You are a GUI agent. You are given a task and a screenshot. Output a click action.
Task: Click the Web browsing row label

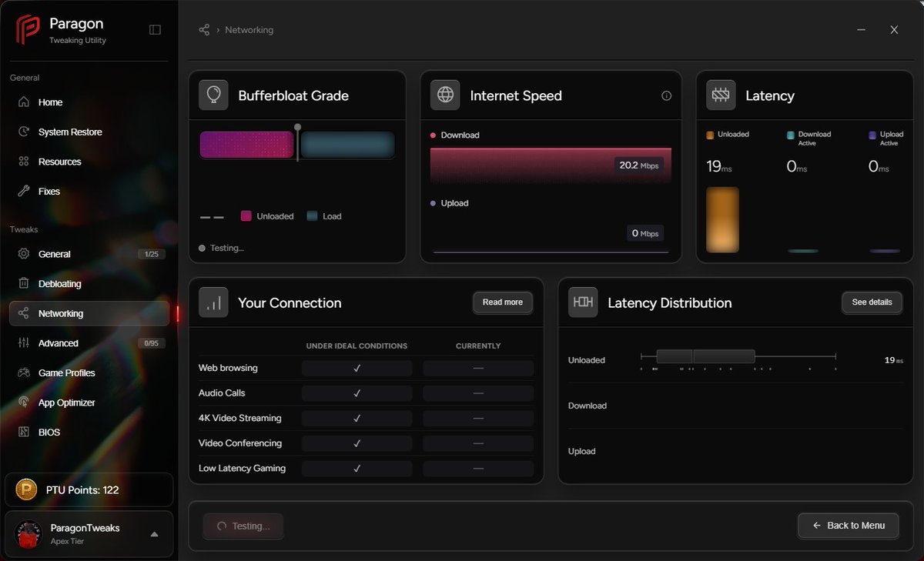tap(228, 368)
